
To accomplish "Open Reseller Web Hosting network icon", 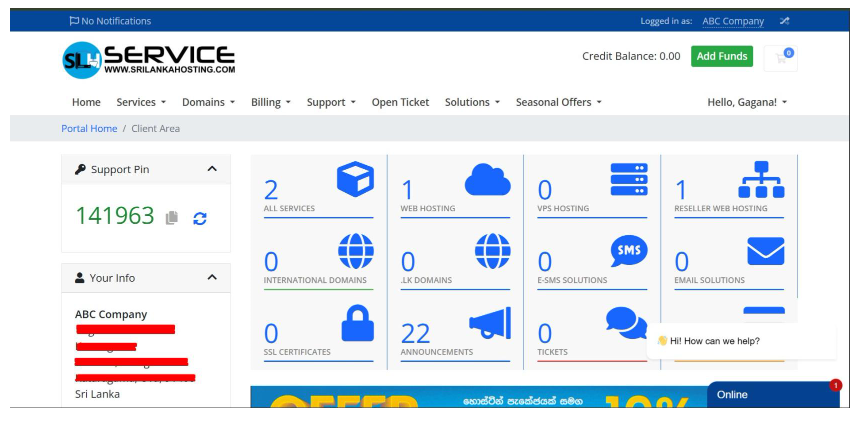I will click(761, 180).
